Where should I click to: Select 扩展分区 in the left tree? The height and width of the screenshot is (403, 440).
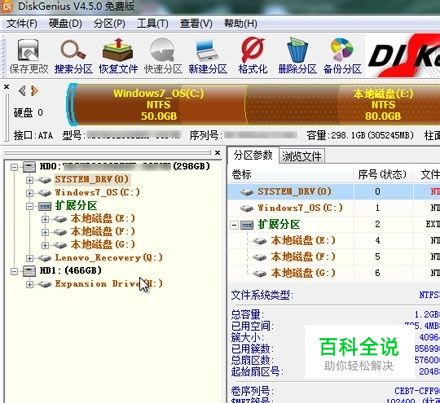tap(76, 206)
